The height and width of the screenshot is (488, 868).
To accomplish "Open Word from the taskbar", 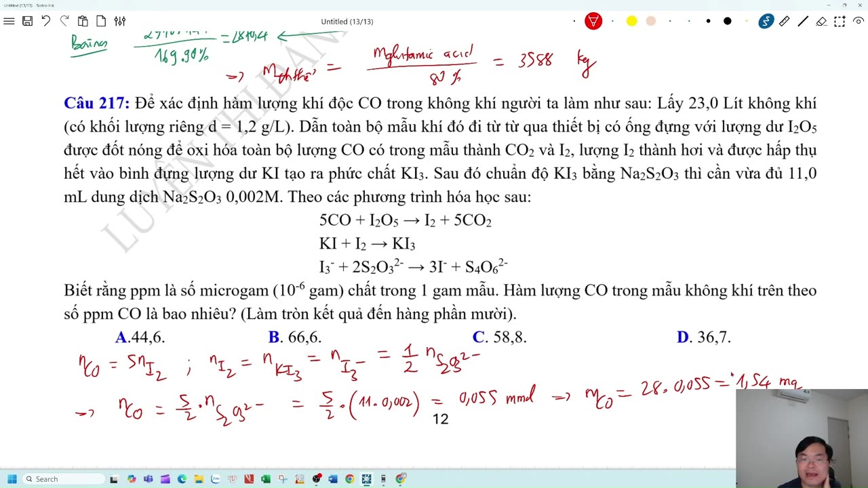I will pos(333,479).
